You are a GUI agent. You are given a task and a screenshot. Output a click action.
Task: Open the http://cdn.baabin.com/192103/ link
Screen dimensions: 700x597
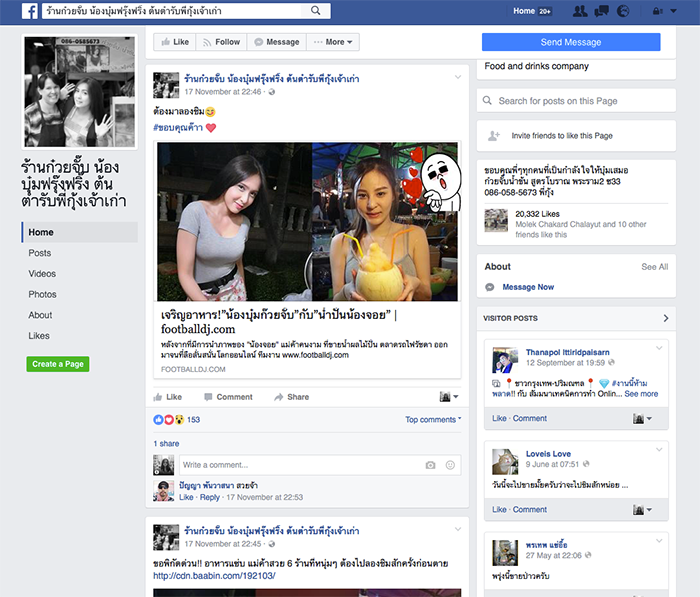coord(214,576)
